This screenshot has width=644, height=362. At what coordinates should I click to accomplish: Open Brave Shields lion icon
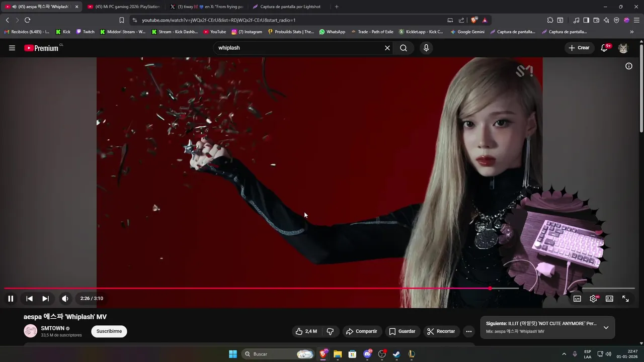click(x=473, y=20)
